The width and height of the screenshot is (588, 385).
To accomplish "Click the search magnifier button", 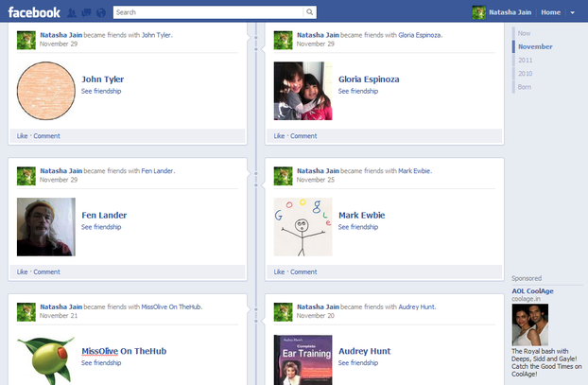I will [309, 12].
